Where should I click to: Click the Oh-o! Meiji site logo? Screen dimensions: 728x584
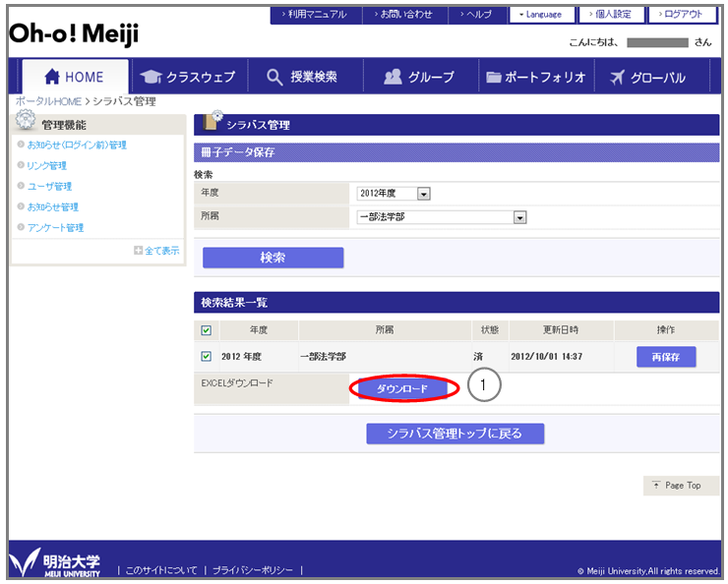click(74, 33)
